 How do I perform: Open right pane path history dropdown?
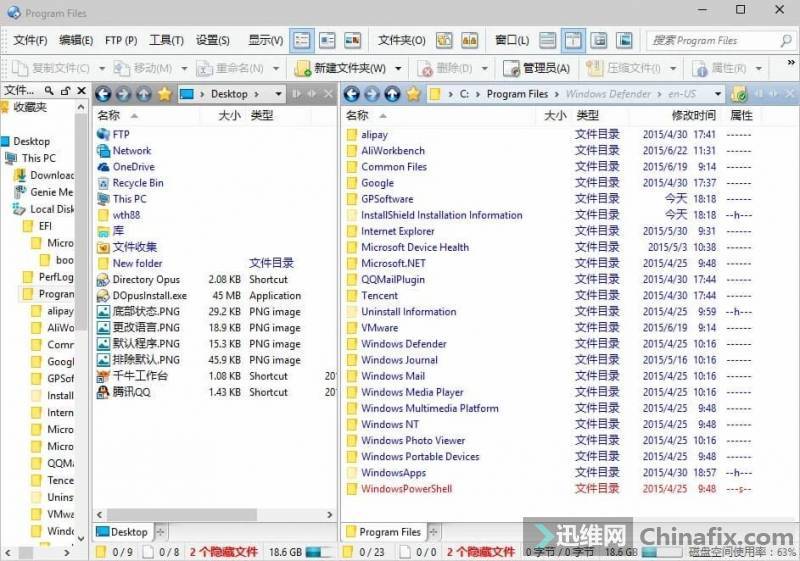pos(718,94)
